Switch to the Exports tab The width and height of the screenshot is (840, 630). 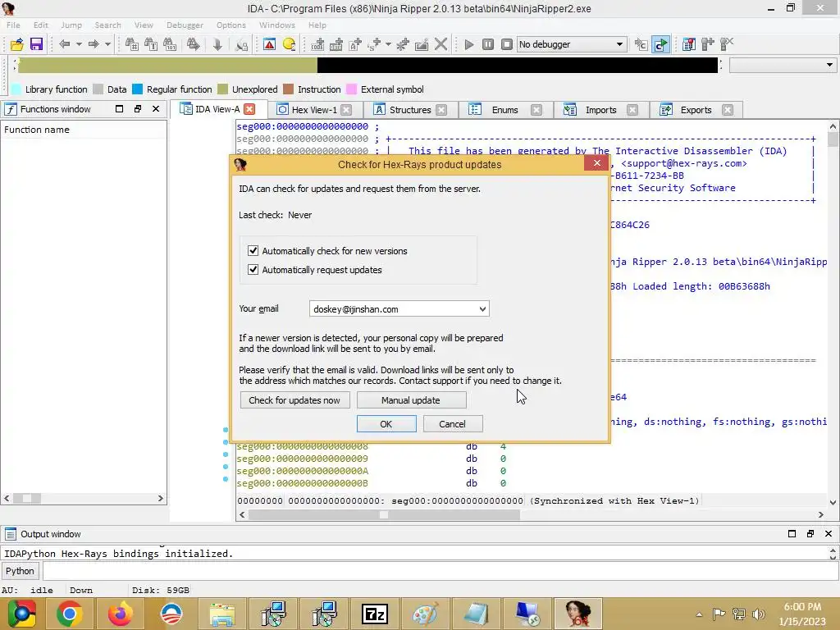coord(696,109)
